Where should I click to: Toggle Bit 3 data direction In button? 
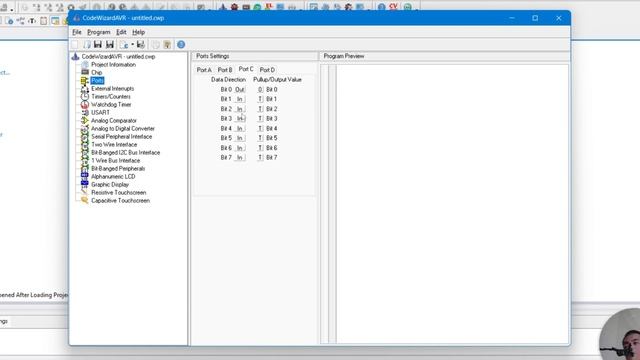tap(240, 118)
